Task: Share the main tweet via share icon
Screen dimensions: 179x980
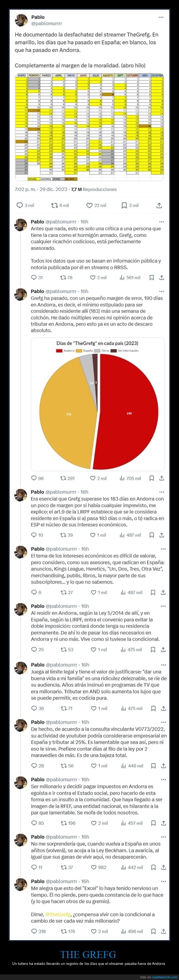Action: (x=159, y=206)
